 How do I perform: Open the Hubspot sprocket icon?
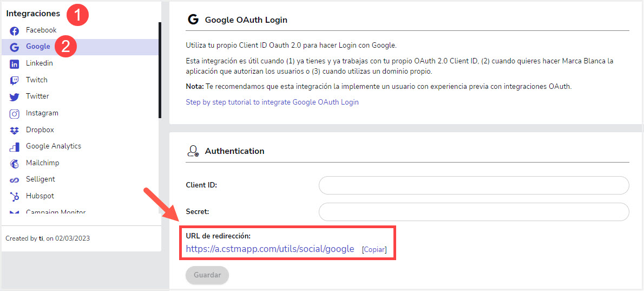(15, 197)
